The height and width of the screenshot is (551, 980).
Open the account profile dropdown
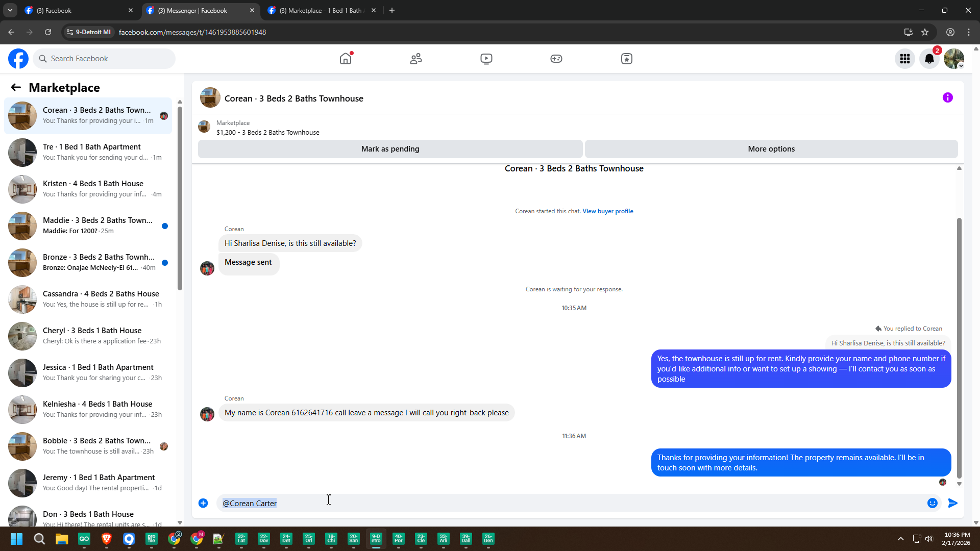coord(954,59)
